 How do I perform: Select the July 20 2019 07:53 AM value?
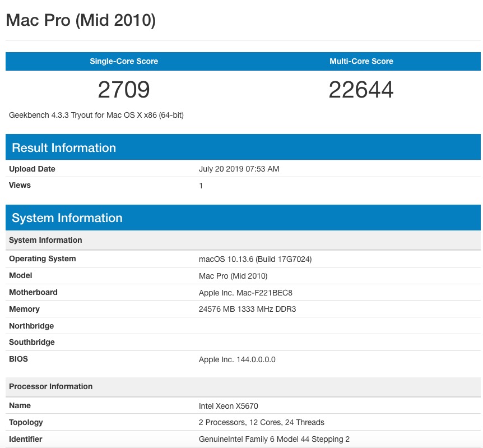(239, 169)
